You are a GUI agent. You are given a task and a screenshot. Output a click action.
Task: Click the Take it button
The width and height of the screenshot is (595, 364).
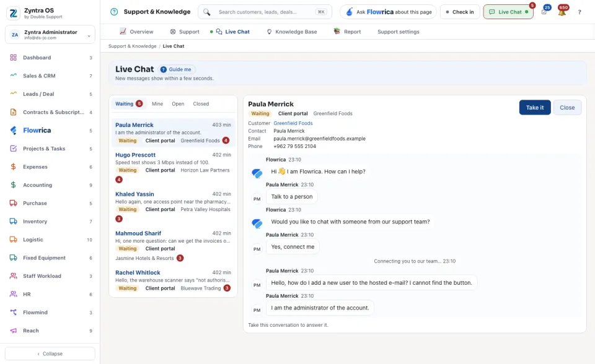tap(535, 107)
